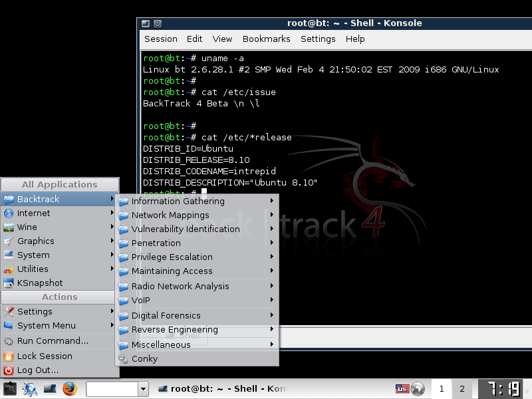Image resolution: width=532 pixels, height=399 pixels.
Task: Click the US flag keyboard layout indicator
Action: pos(402,388)
